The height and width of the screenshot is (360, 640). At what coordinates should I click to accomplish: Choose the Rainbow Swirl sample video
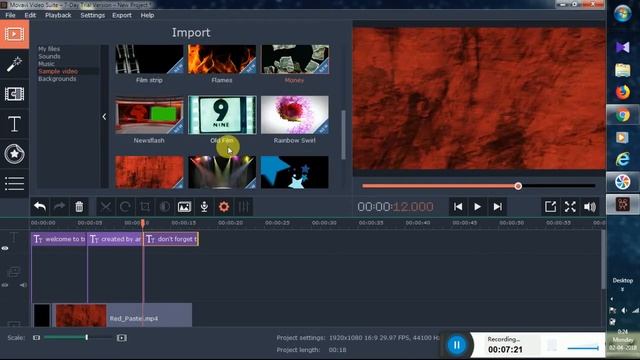tap(295, 115)
